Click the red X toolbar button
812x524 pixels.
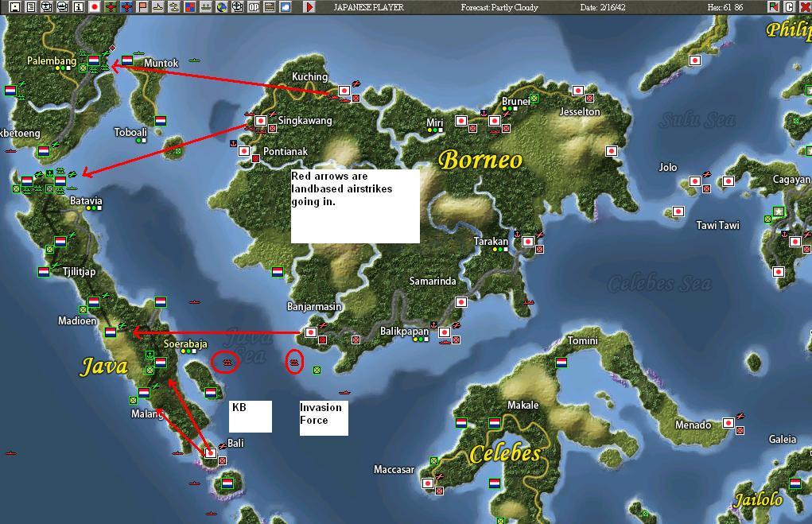point(805,6)
